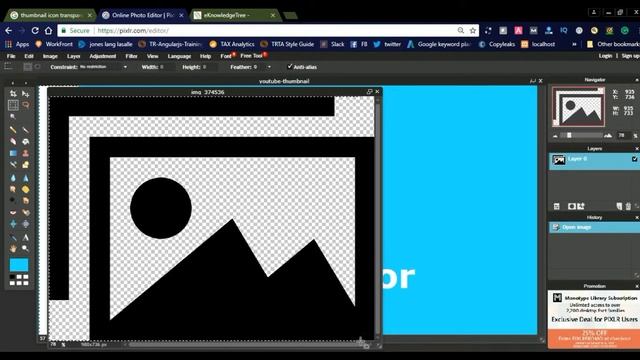Select the Hand pan tool

point(13,249)
